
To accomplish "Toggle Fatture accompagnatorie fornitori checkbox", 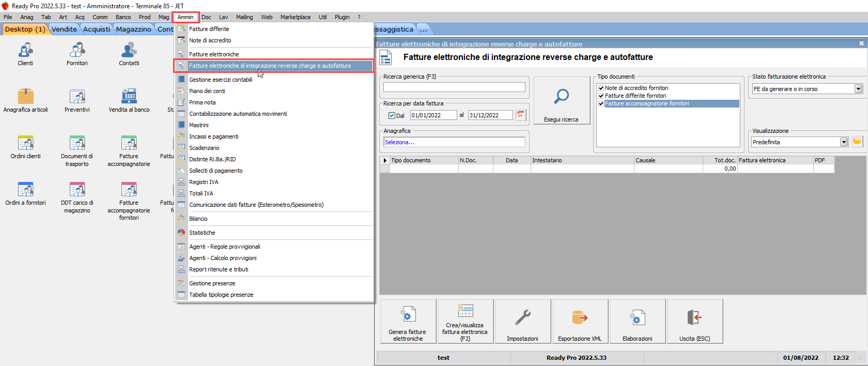I will click(x=601, y=103).
